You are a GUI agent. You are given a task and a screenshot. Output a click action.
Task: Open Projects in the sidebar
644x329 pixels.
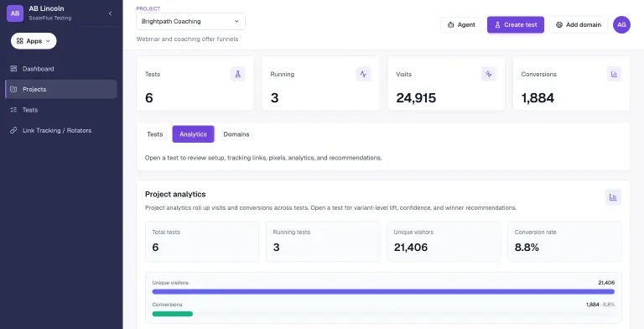(60, 89)
